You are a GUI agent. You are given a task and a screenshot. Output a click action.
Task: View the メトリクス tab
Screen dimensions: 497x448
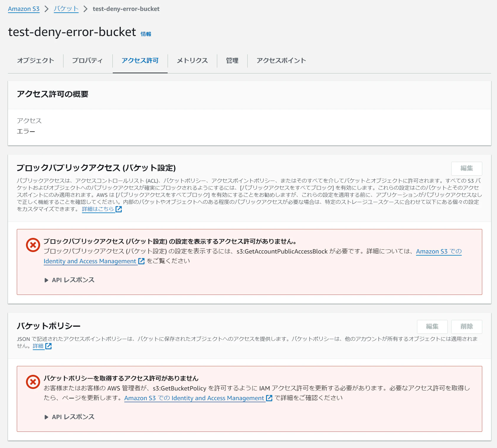coord(192,61)
